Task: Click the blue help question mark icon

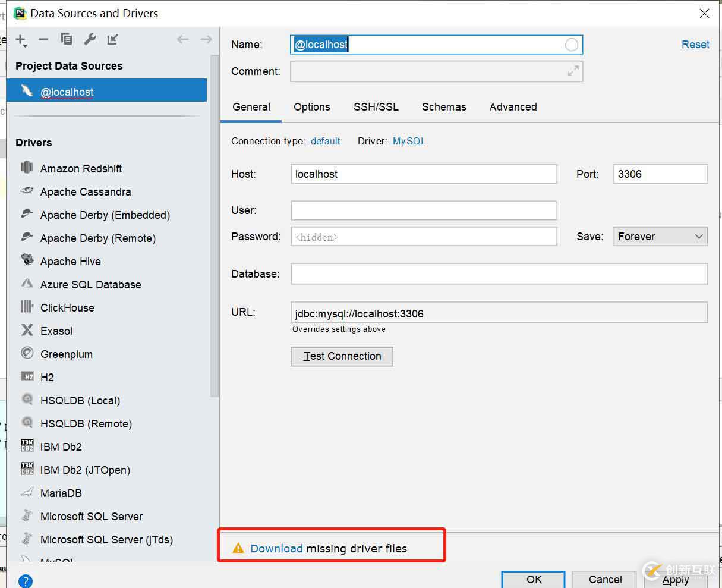Action: point(25,580)
